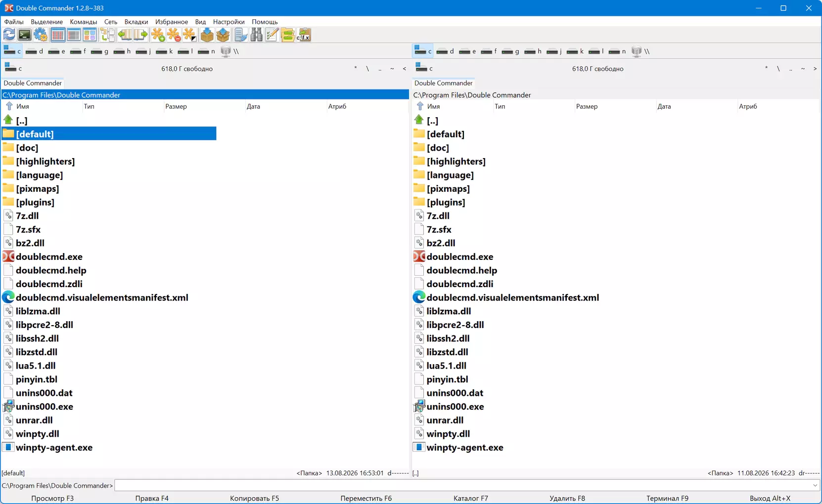The width and height of the screenshot is (822, 504).
Task: Select the winpty-agent.exe icon in left panel
Action: point(8,447)
